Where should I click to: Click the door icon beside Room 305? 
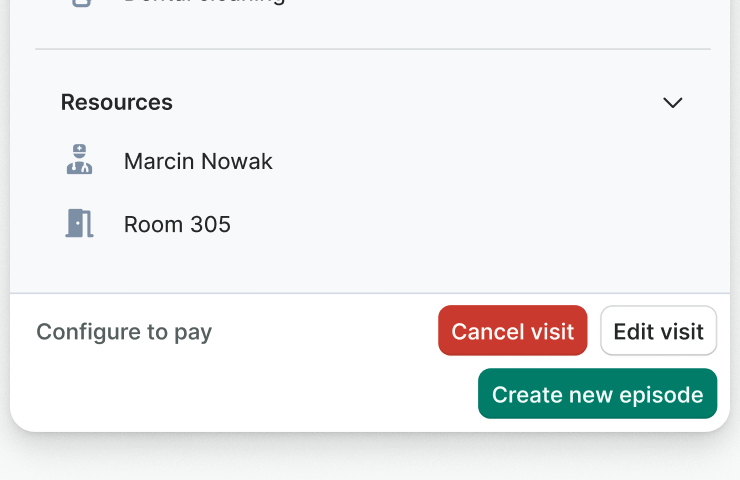[80, 223]
